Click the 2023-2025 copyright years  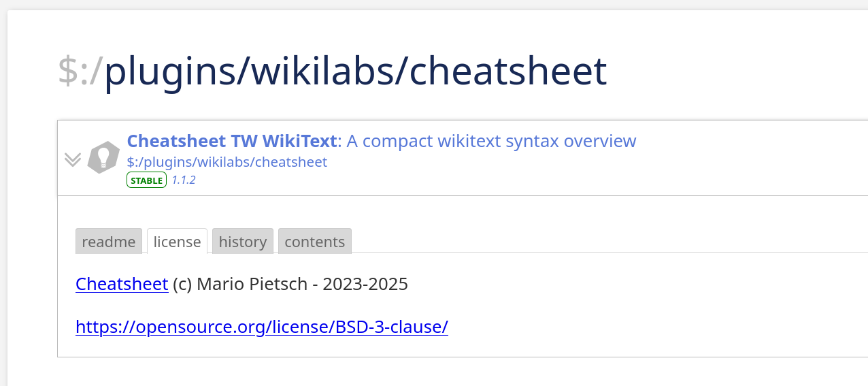click(365, 284)
